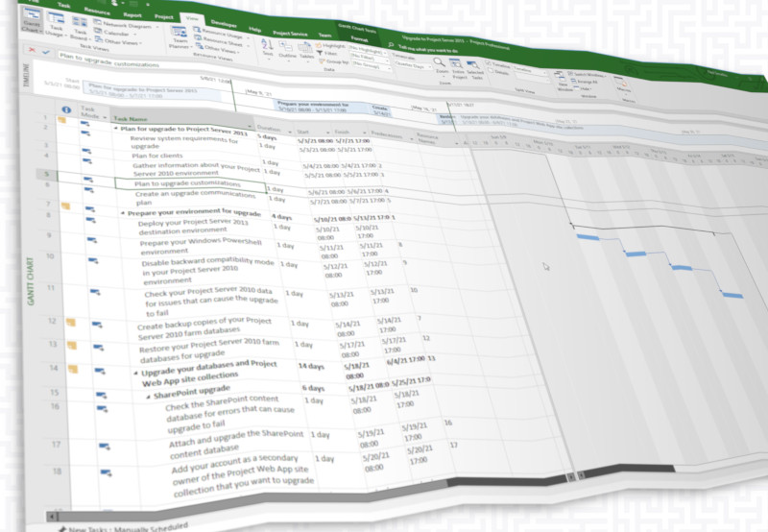
Task: Open the Developer ribbon tab
Action: pyautogui.click(x=224, y=23)
